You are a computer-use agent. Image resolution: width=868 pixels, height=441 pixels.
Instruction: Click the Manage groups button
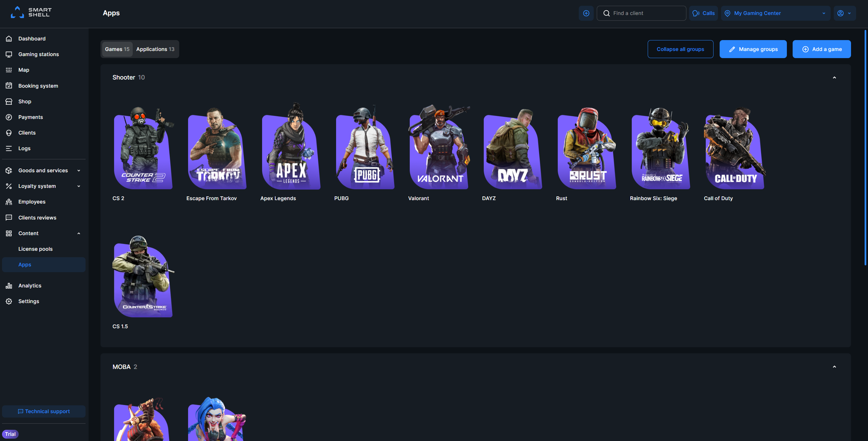click(x=753, y=49)
